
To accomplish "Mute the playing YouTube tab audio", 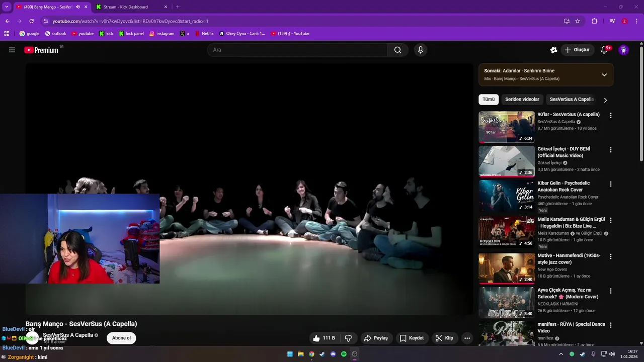I will tap(78, 7).
